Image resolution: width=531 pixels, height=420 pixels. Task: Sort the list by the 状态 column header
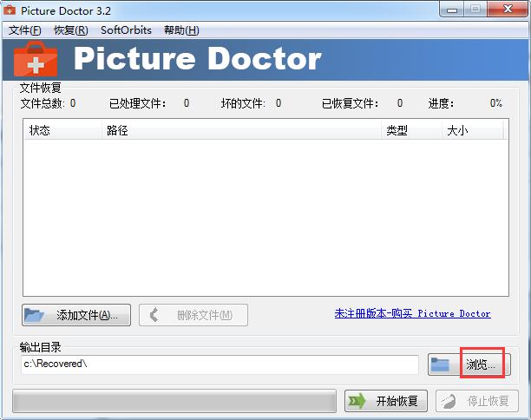[x=63, y=130]
